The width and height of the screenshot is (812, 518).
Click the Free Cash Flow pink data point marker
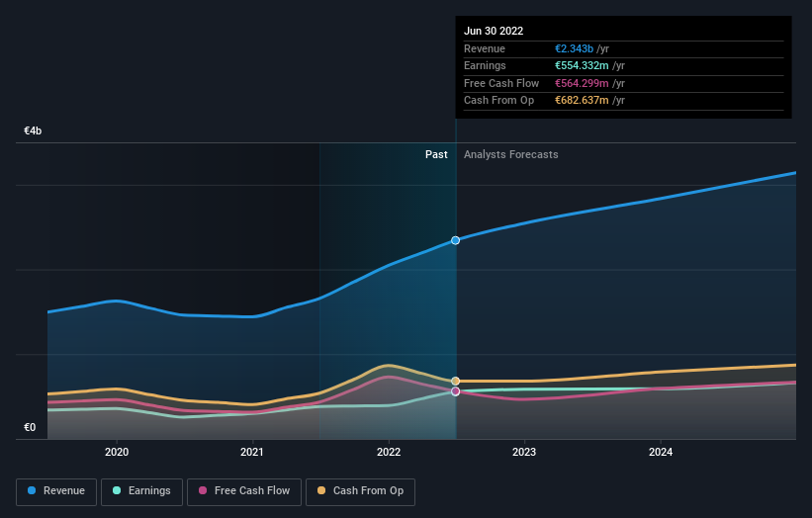(455, 391)
